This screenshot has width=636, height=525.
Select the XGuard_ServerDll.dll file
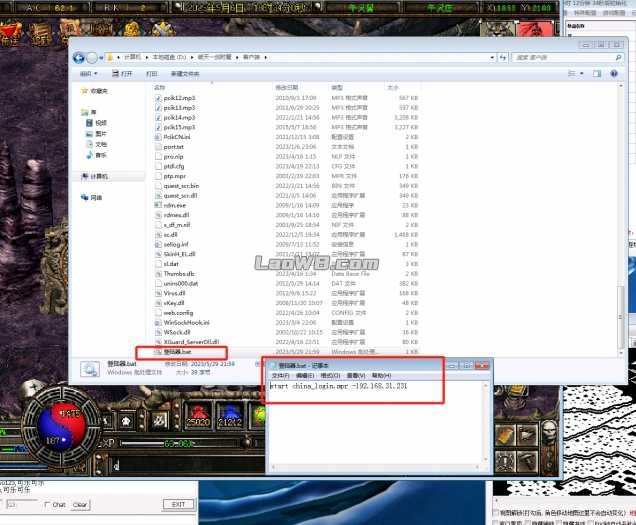point(191,342)
